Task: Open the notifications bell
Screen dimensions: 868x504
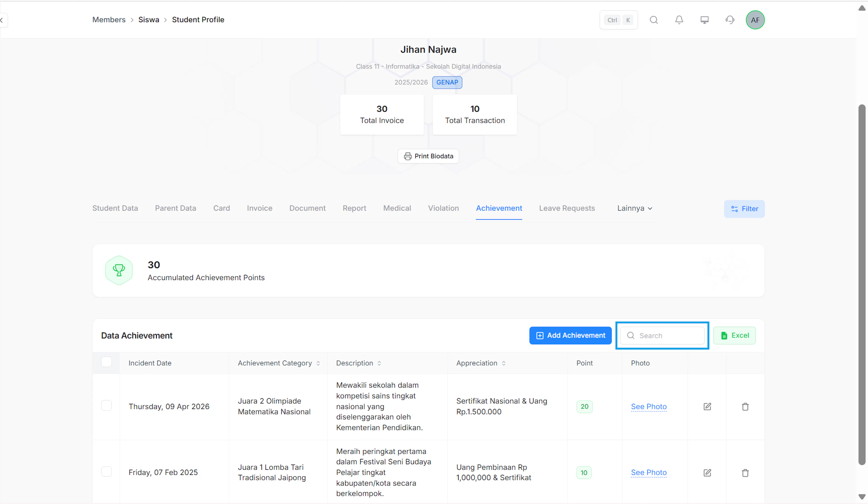Action: tap(679, 20)
